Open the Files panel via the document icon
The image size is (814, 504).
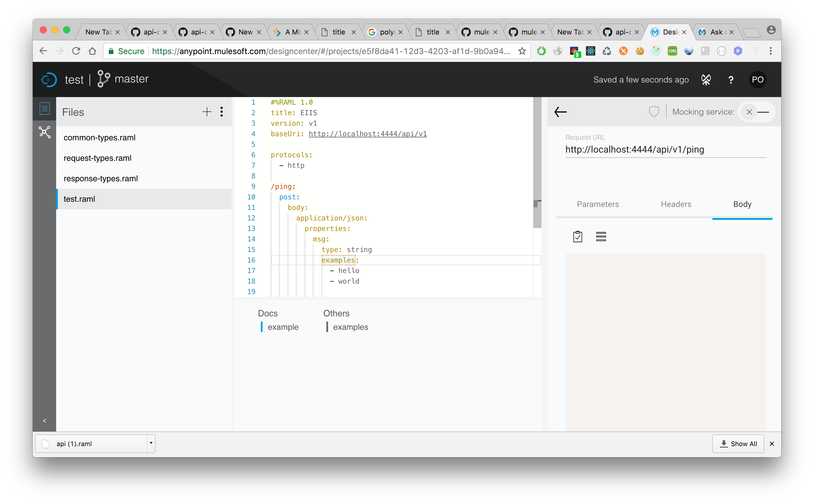point(44,108)
